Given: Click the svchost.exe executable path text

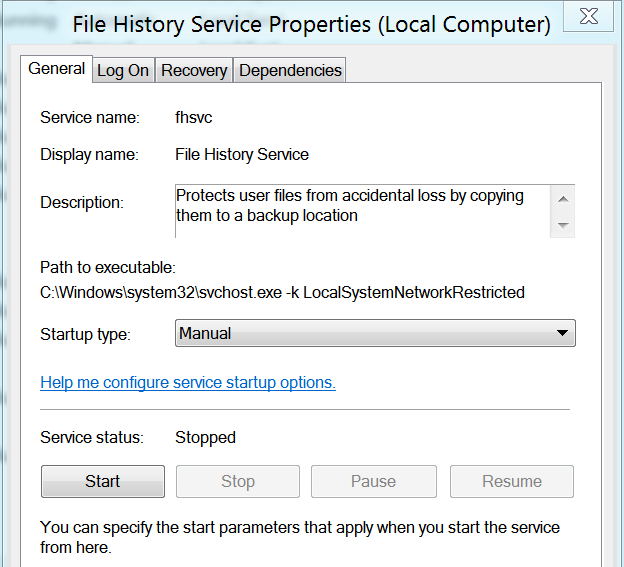Looking at the screenshot, I should 282,292.
